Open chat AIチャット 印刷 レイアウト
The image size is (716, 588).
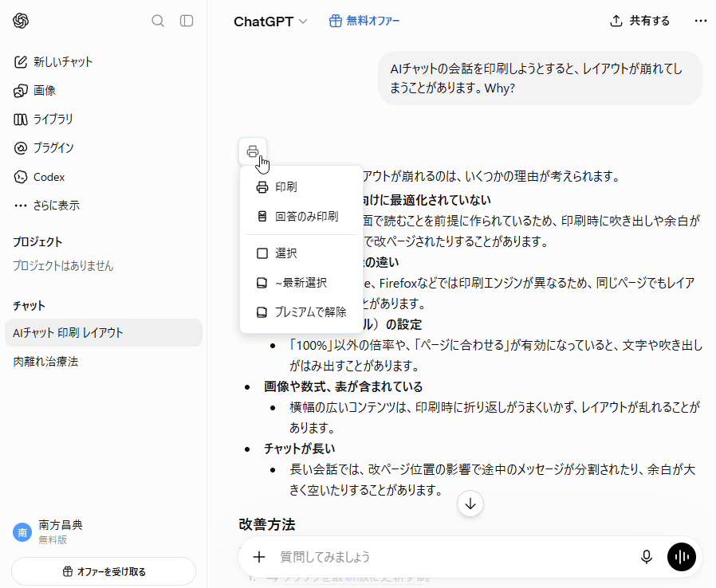104,333
